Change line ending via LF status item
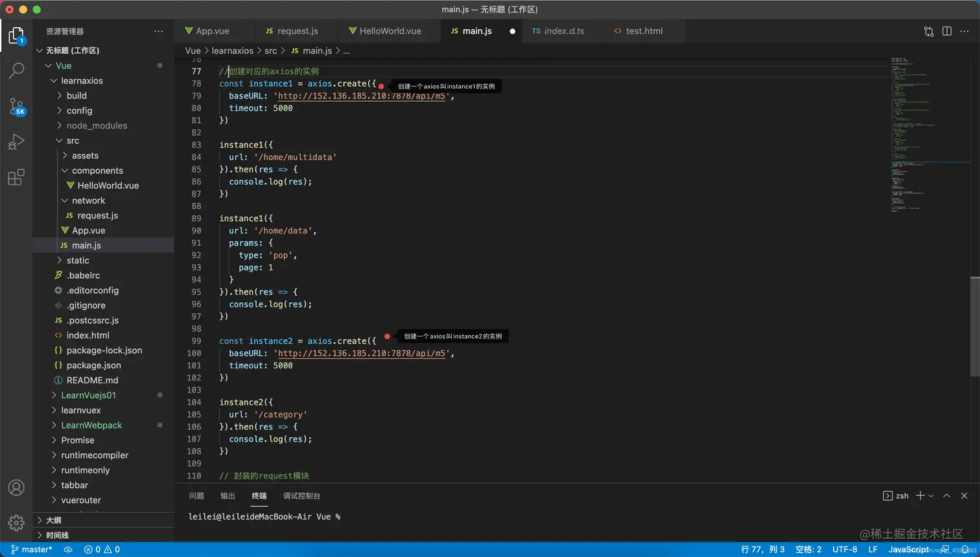This screenshot has height=557, width=980. [x=873, y=549]
